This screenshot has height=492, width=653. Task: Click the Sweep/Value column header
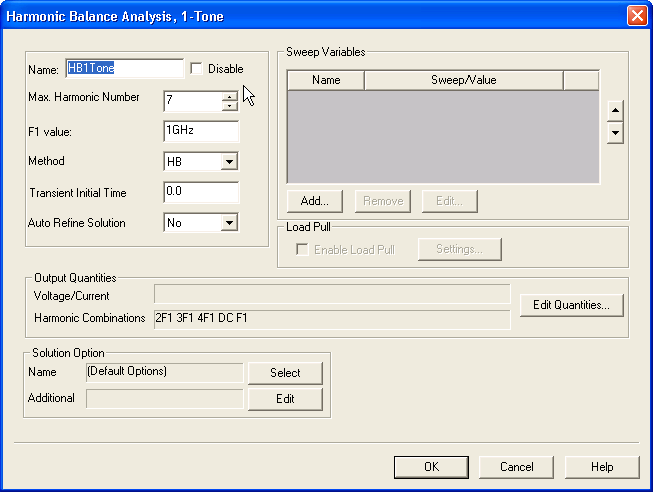(x=463, y=80)
